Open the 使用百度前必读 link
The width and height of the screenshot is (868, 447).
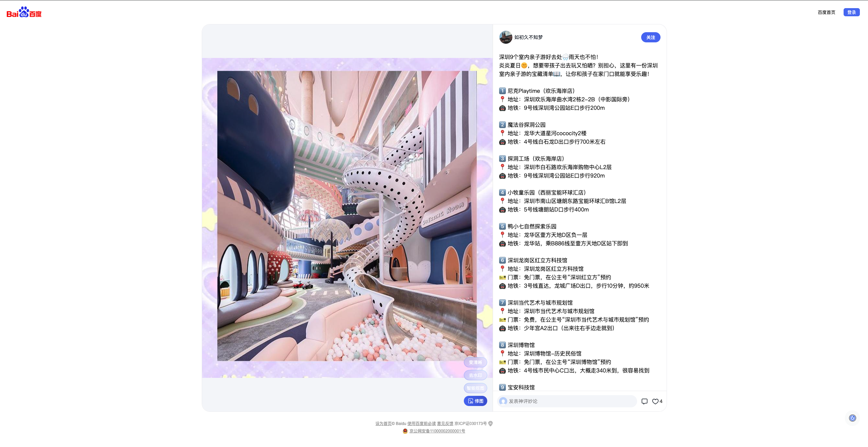click(421, 423)
